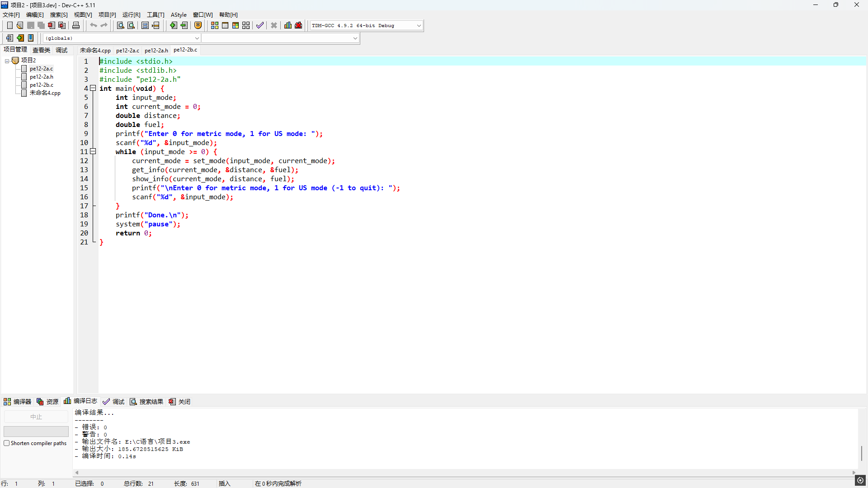Open pe12-2b.c in project tree
This screenshot has height=488, width=868.
[x=41, y=85]
